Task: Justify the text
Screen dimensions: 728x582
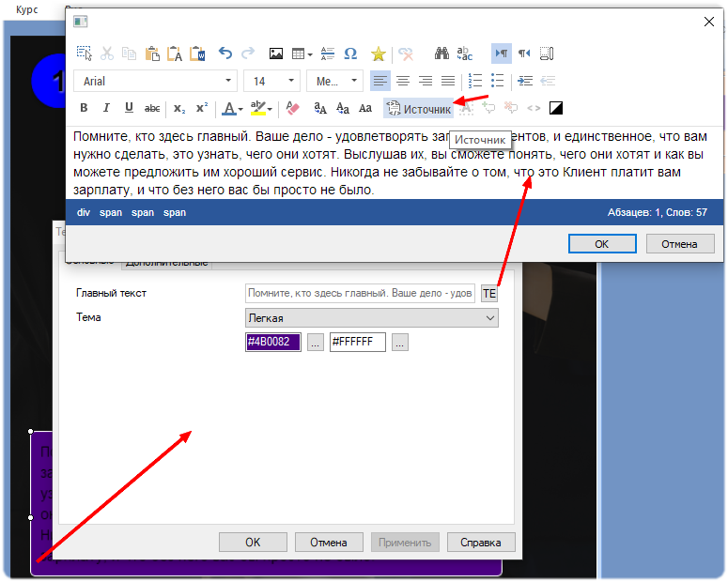Action: [448, 81]
